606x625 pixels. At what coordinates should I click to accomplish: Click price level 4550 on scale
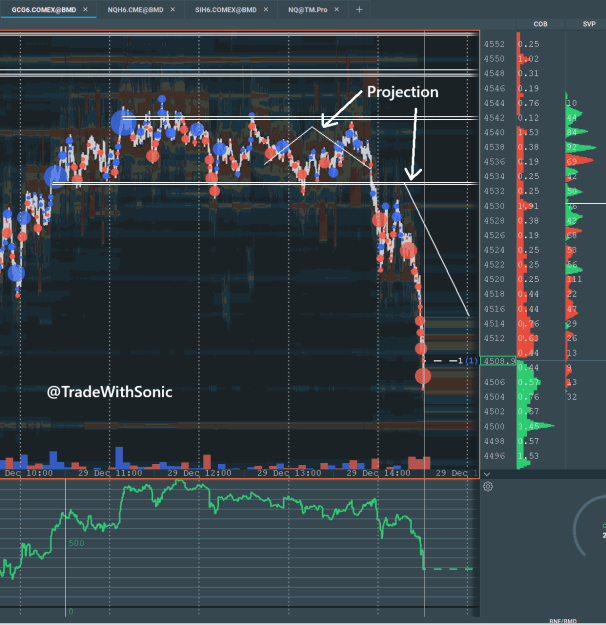494,59
